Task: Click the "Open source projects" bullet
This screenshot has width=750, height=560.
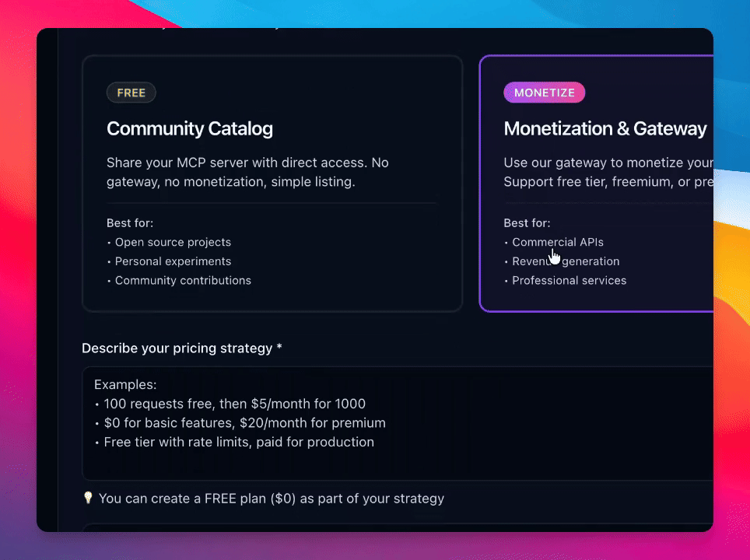Action: pos(173,243)
